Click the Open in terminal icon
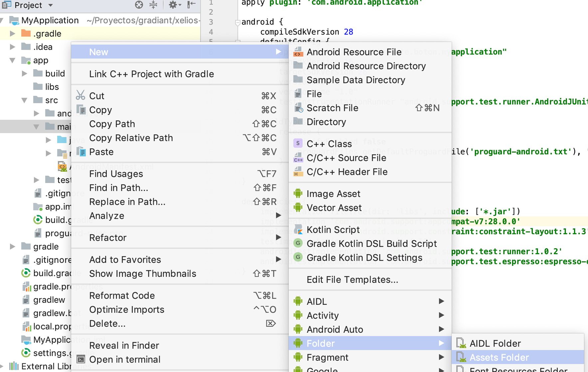588x372 pixels. [x=80, y=359]
